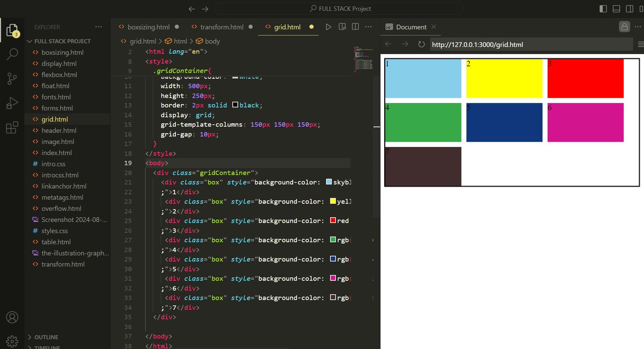The image size is (644, 349).
Task: Open linkanchor.html in explorer
Action: click(64, 186)
